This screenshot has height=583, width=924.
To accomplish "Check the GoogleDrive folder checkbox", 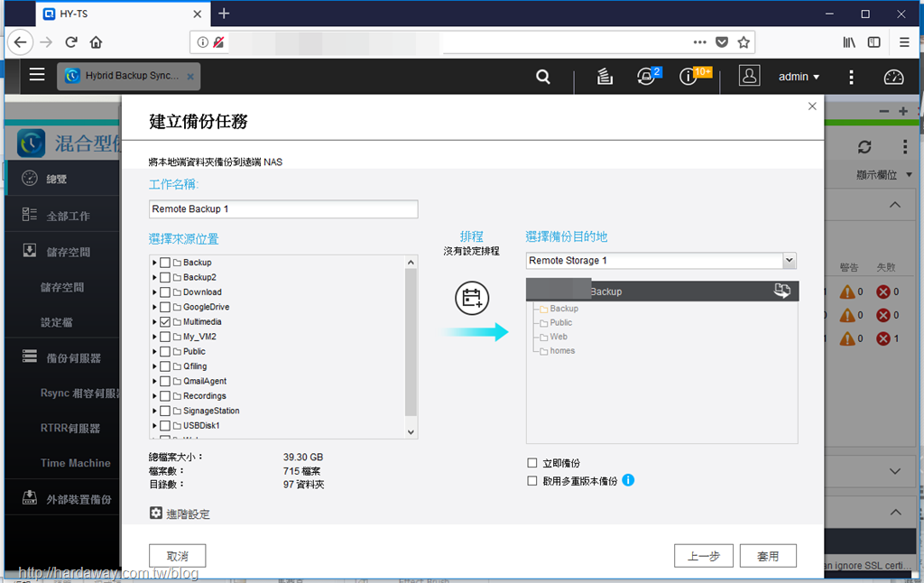I will (165, 307).
